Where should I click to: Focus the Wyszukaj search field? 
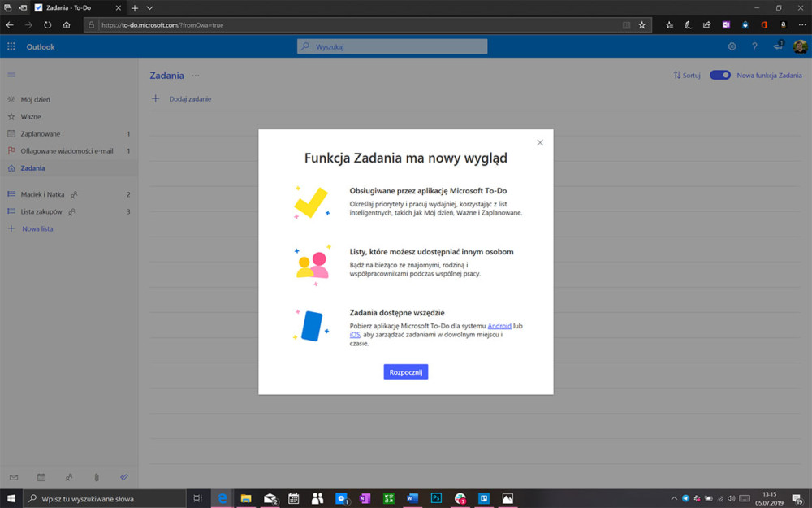(x=392, y=46)
